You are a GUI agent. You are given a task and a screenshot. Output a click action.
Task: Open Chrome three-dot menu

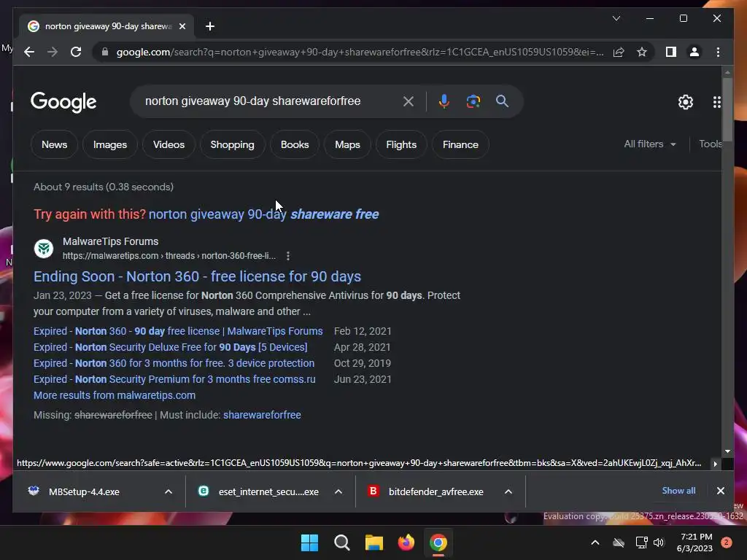tap(718, 52)
